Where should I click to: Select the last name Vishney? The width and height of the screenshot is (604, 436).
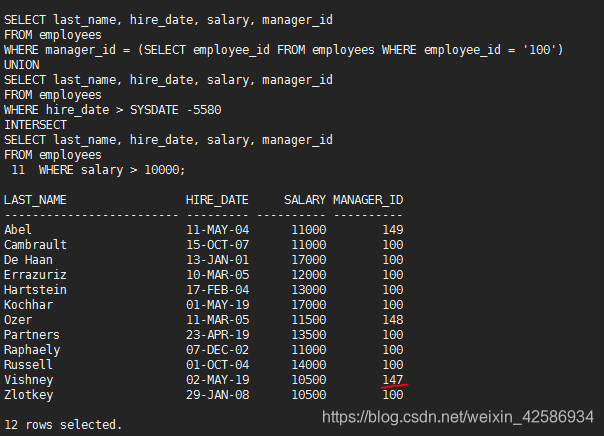click(29, 380)
